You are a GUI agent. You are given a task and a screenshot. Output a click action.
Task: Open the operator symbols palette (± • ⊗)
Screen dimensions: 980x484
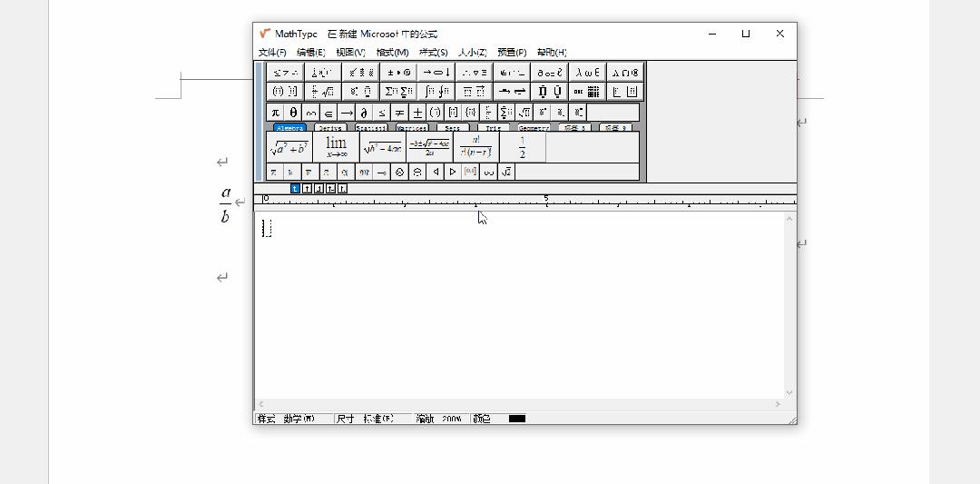(x=398, y=72)
